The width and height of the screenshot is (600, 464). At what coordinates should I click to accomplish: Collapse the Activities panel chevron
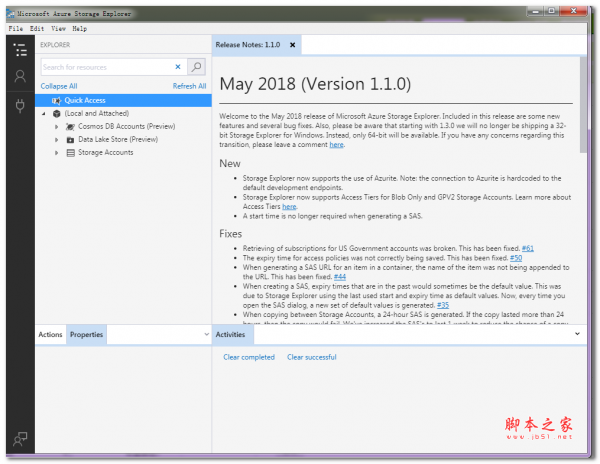[577, 334]
